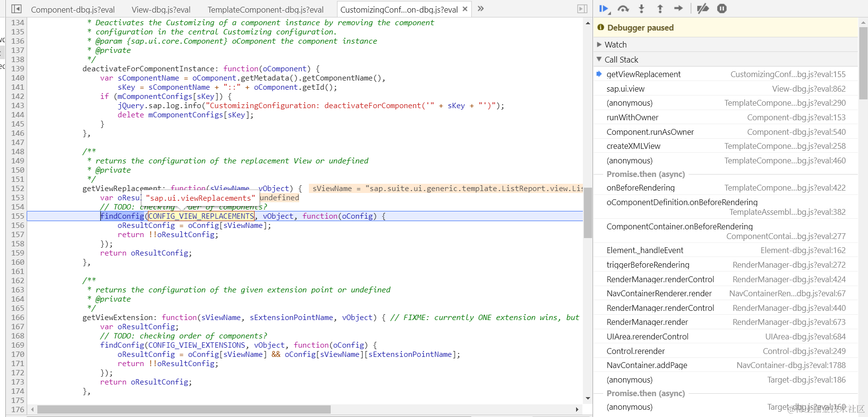This screenshot has height=417, width=868.
Task: Click vertical scrollbar thumb in code editor
Action: point(588,212)
